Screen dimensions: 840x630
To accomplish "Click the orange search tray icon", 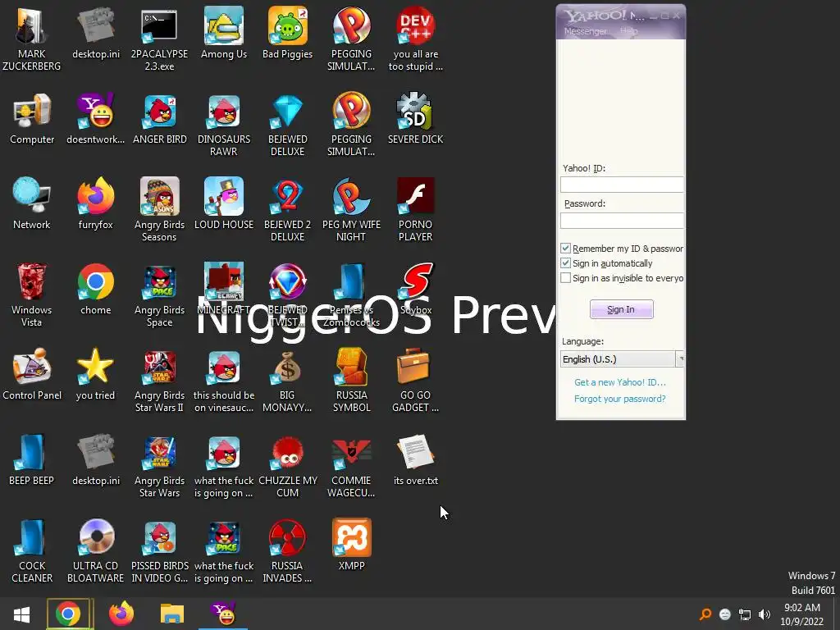I will (705, 614).
